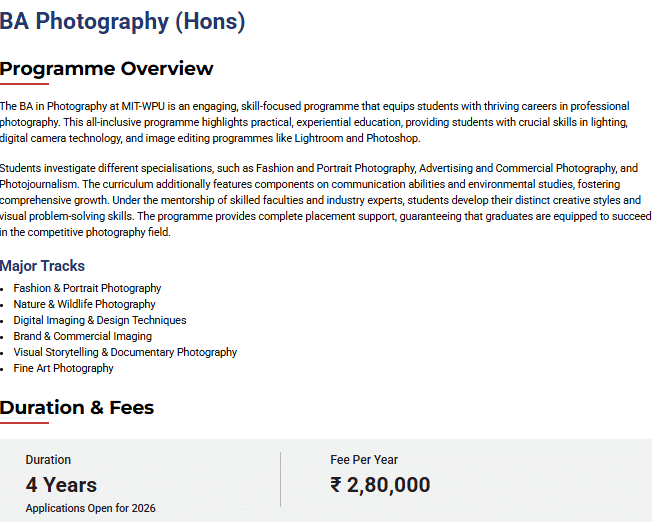Click the Duration & Fees heading
The height and width of the screenshot is (522, 665).
point(77,407)
